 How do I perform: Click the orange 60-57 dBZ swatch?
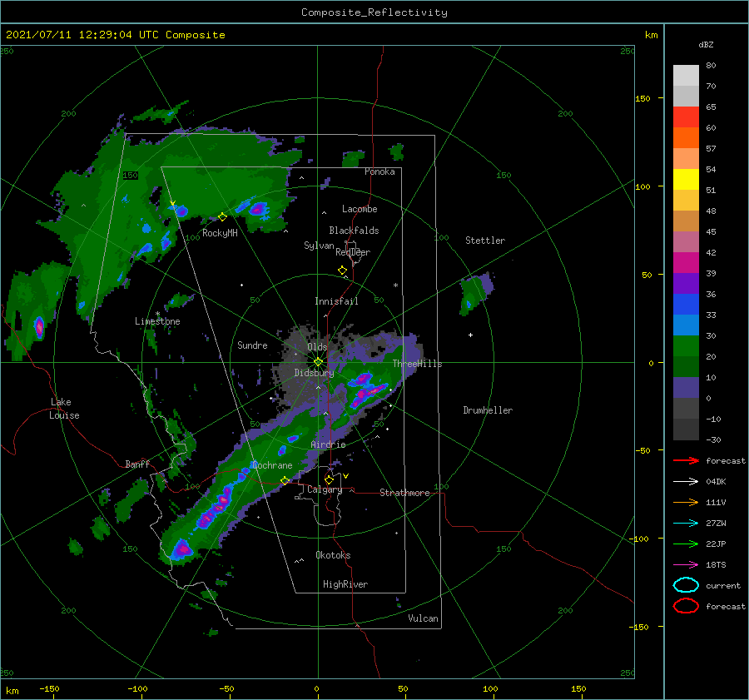click(x=686, y=138)
